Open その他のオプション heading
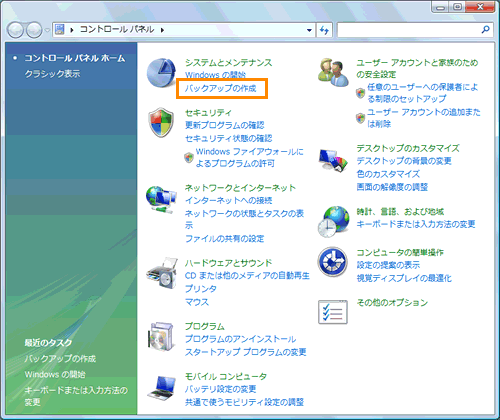Screen dimensions: 500x420 392,302
